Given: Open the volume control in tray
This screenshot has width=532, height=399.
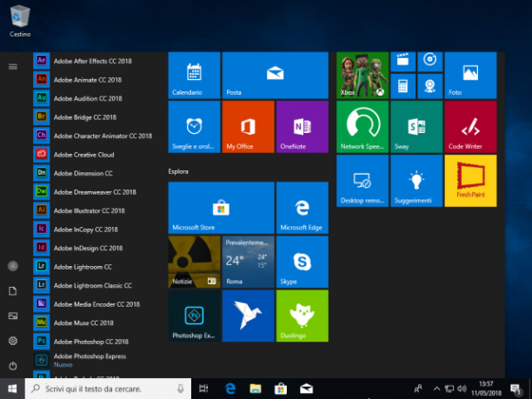Looking at the screenshot, I should (462, 389).
